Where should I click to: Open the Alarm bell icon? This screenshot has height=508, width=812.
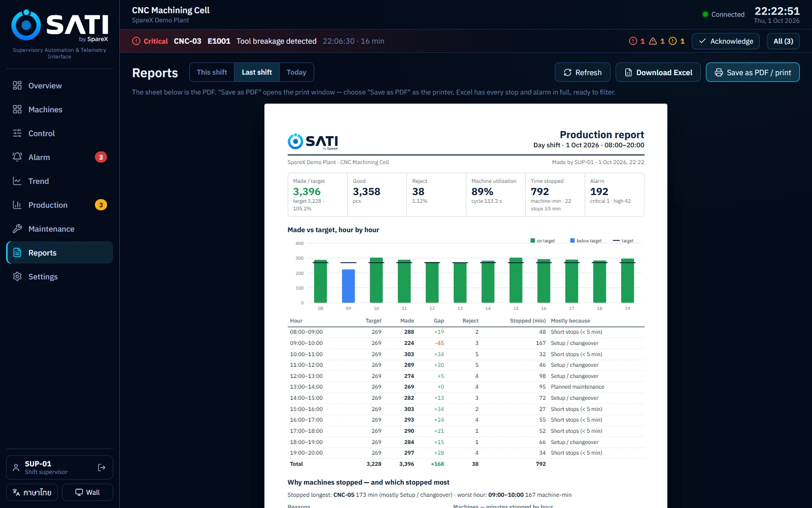pos(17,157)
